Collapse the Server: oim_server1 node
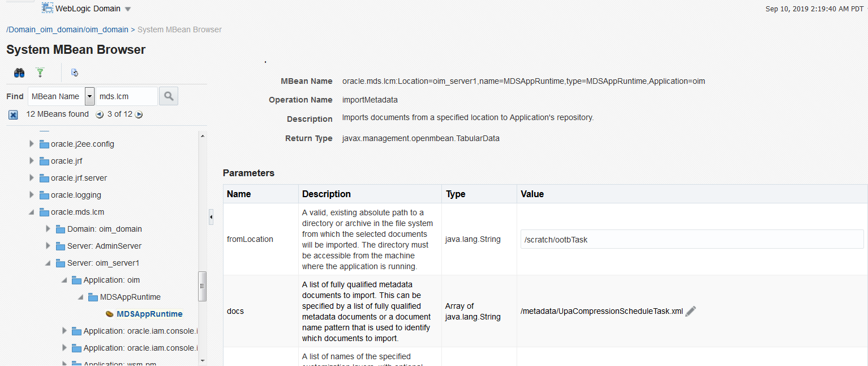 [x=48, y=263]
